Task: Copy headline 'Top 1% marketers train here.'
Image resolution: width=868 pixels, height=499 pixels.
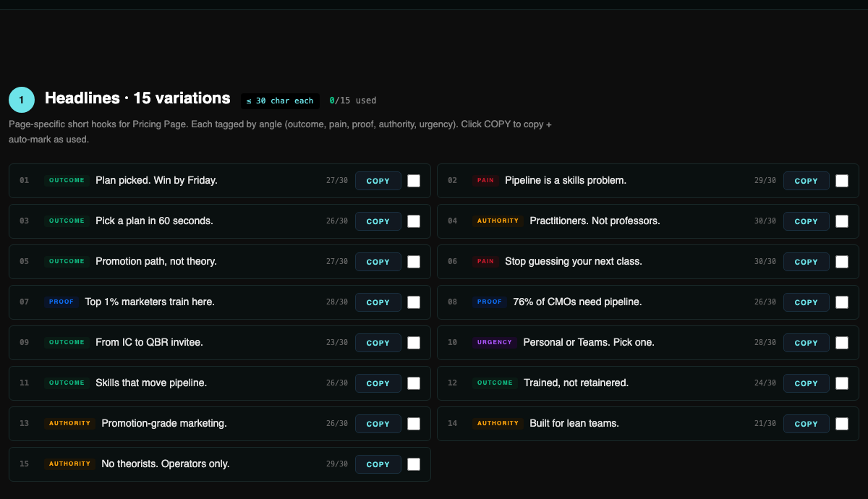Action: [378, 302]
